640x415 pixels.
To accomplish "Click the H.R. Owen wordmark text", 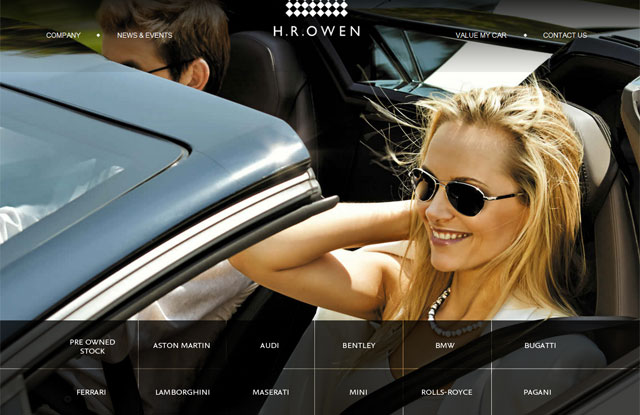I will (317, 31).
